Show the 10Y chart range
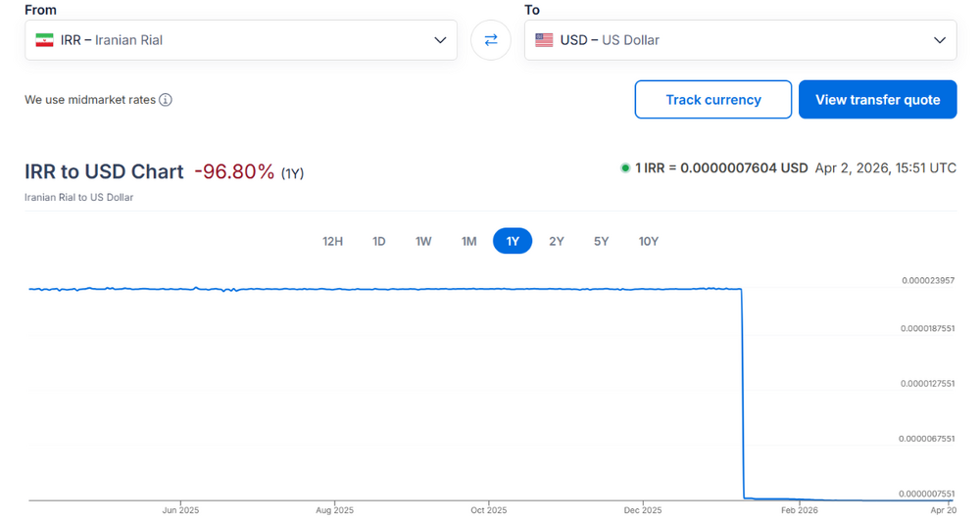Screen dimensions: 980x519 click(x=648, y=241)
